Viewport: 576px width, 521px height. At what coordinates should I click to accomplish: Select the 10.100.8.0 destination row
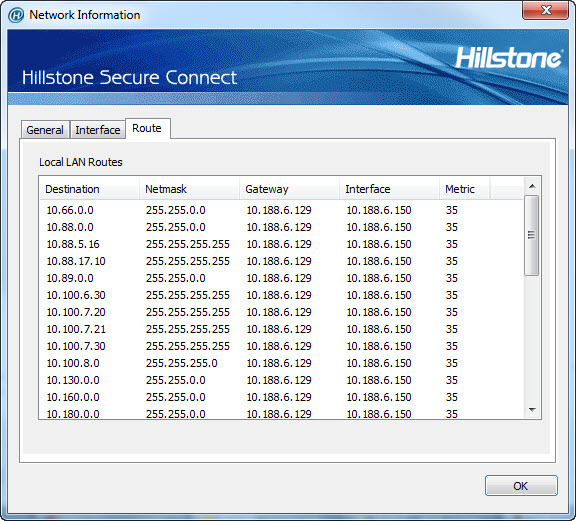[x=281, y=363]
